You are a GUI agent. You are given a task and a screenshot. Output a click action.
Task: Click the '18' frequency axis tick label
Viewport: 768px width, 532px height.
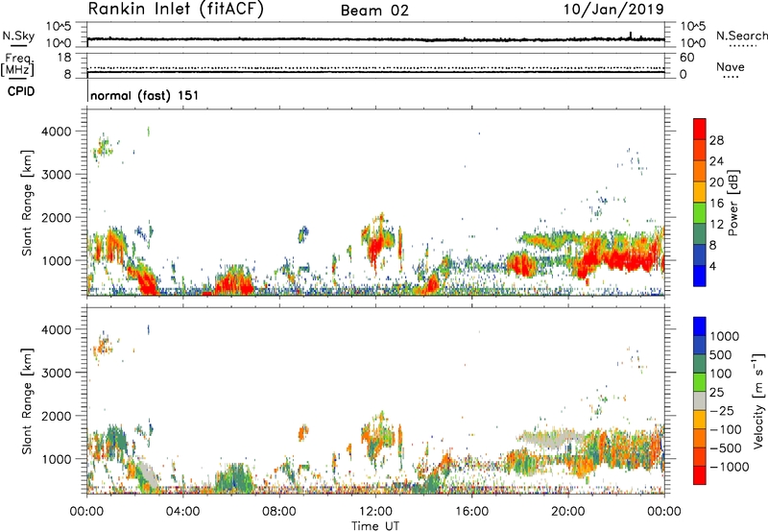pos(64,58)
